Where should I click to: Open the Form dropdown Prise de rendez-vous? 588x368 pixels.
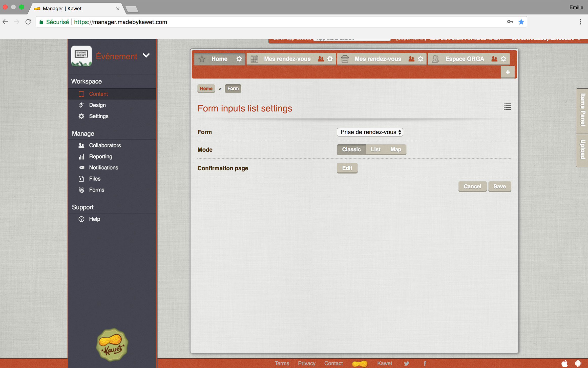pos(370,132)
